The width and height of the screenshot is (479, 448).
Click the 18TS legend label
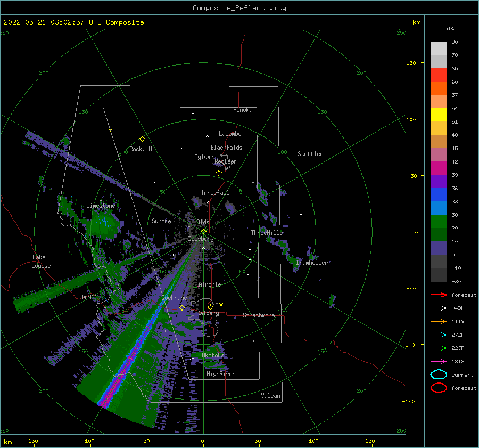[x=458, y=362]
